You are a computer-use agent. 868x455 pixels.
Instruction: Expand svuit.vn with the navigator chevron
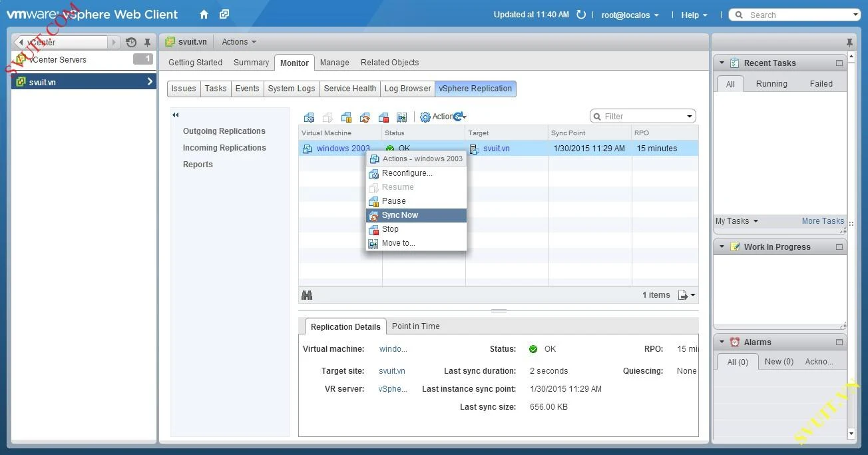[x=150, y=82]
